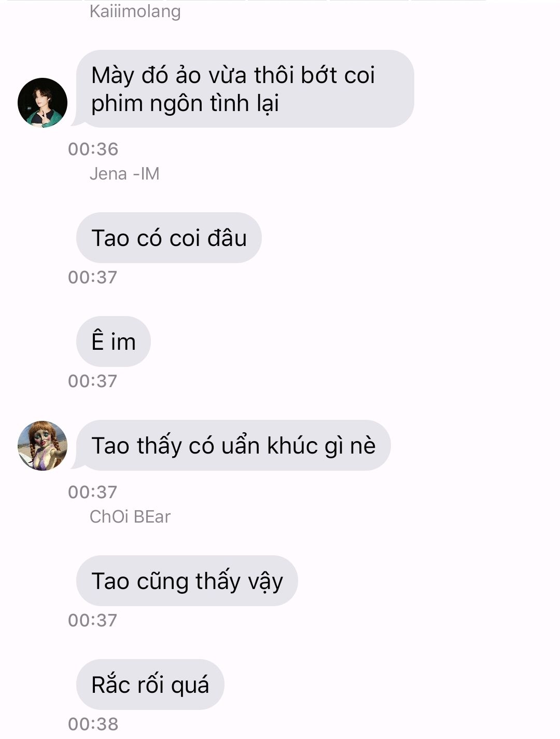Tap timestamp under 'Tao có coi đâu'
The width and height of the screenshot is (560, 739).
pyautogui.click(x=93, y=277)
